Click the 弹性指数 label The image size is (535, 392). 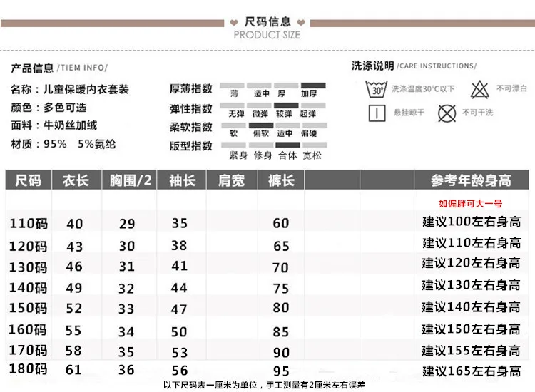coord(191,109)
